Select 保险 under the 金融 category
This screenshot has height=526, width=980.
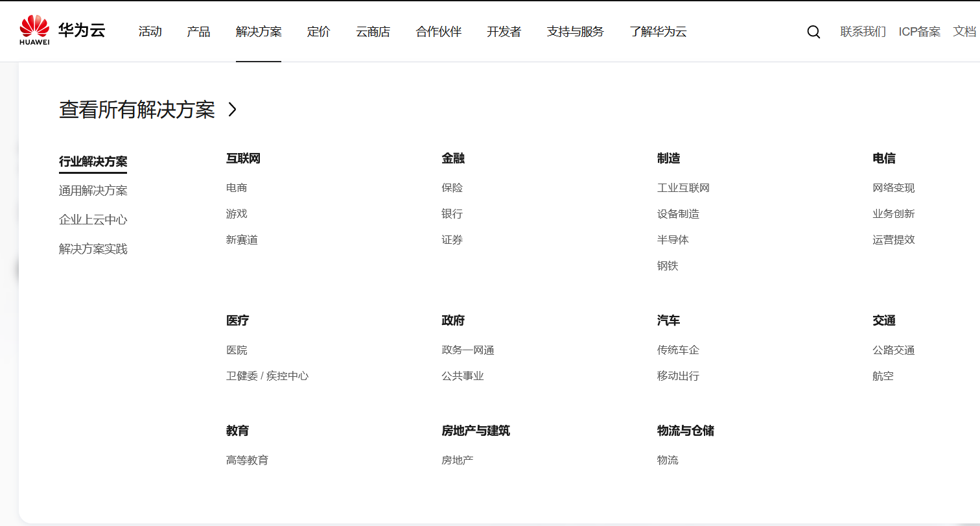[452, 187]
